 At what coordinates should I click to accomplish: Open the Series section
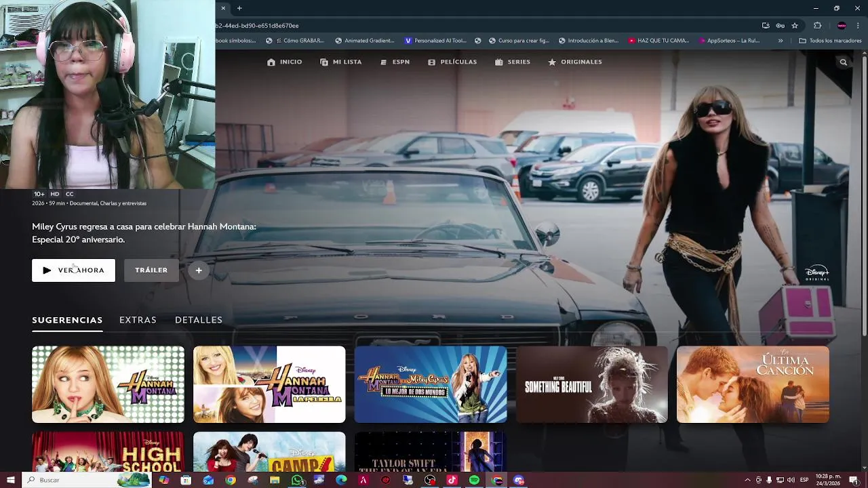513,62
